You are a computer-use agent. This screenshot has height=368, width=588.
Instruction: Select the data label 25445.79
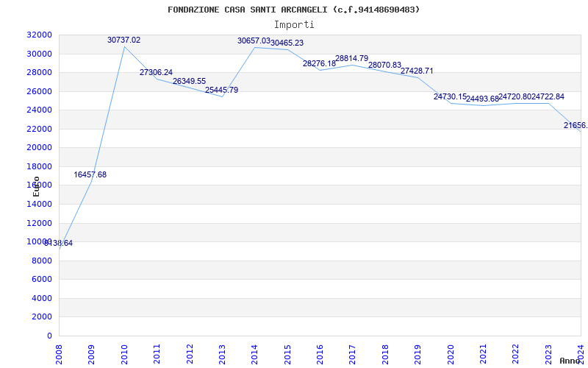click(x=221, y=90)
